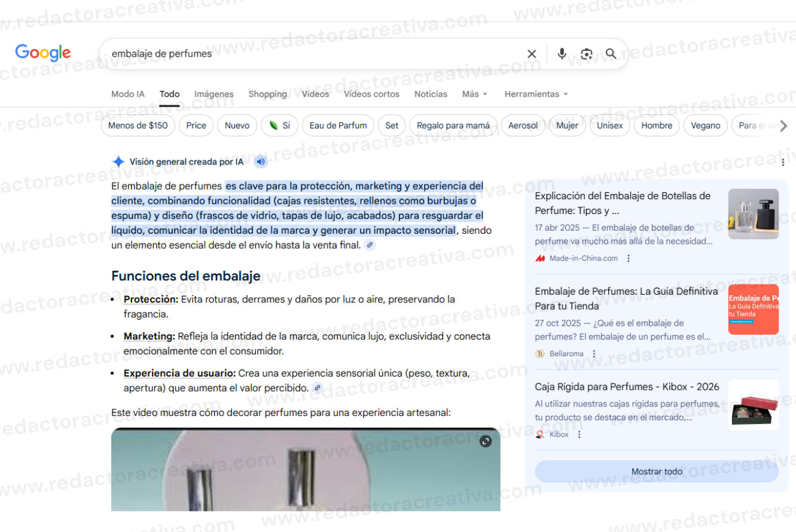The width and height of the screenshot is (796, 532).
Task: Open source link icon after 'valor percibido'
Action: pyautogui.click(x=318, y=388)
